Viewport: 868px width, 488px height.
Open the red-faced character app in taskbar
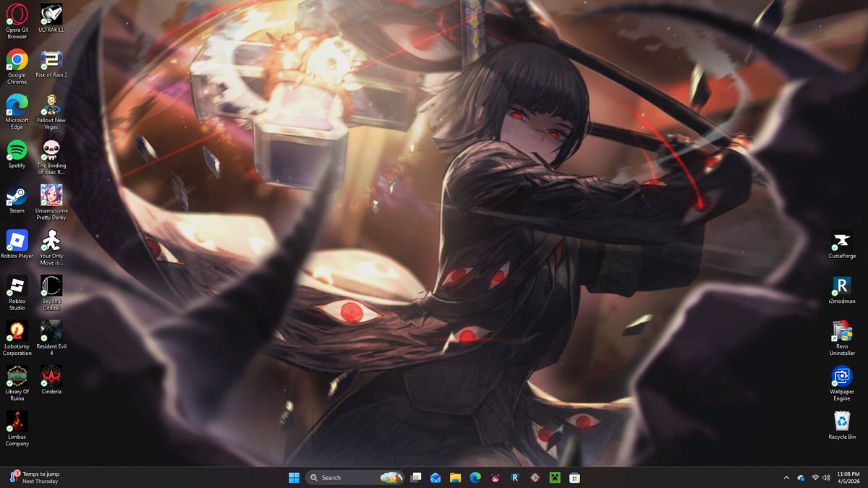[x=495, y=477]
